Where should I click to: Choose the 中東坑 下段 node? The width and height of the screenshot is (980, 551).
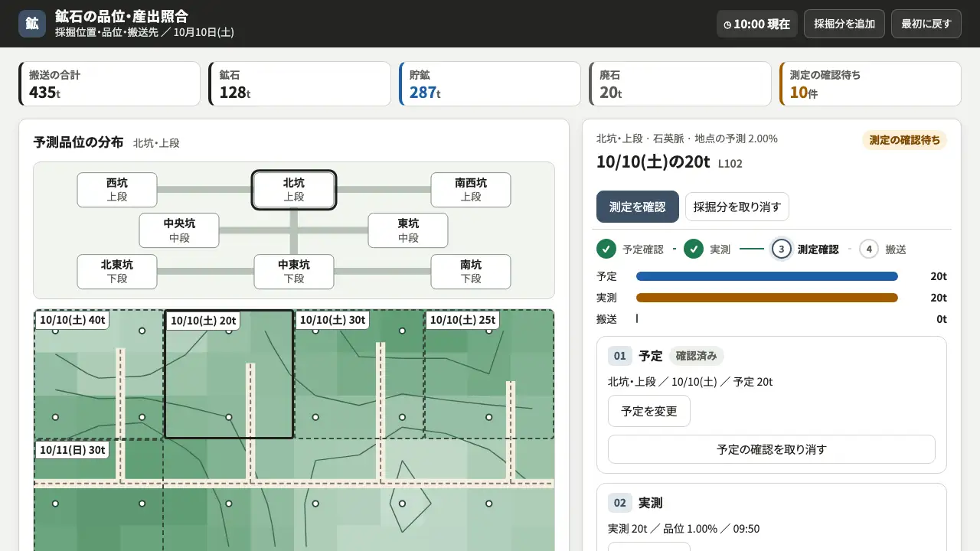coord(294,272)
